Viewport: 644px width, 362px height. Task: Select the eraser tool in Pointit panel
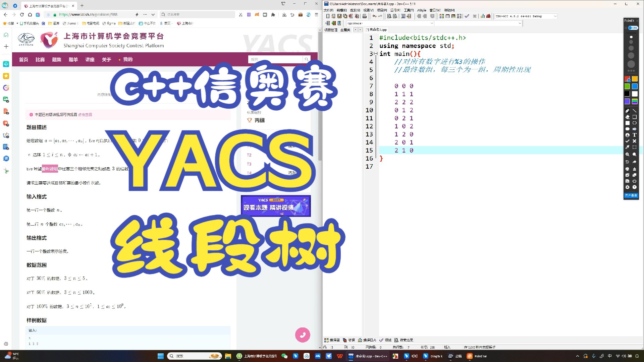coord(627,117)
